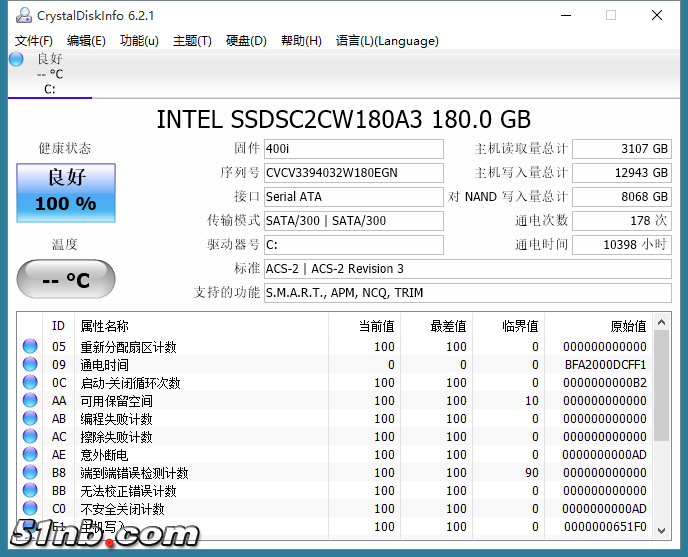Click the 接口 field showing Serial ATA
The image size is (688, 557).
coord(354,197)
